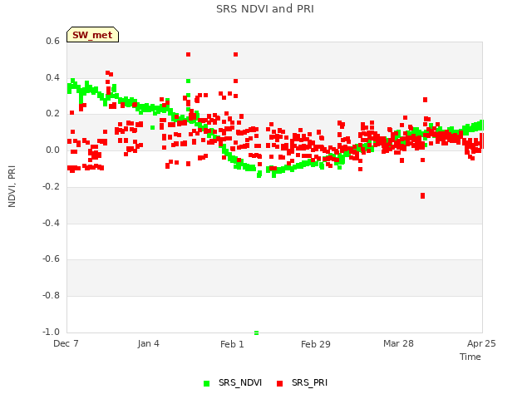Click the Jan 4 x-axis label

(x=149, y=343)
